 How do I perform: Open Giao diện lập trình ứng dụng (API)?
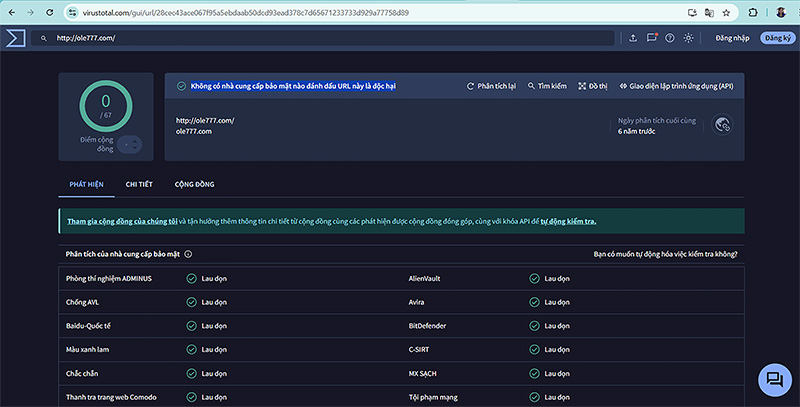[676, 86]
